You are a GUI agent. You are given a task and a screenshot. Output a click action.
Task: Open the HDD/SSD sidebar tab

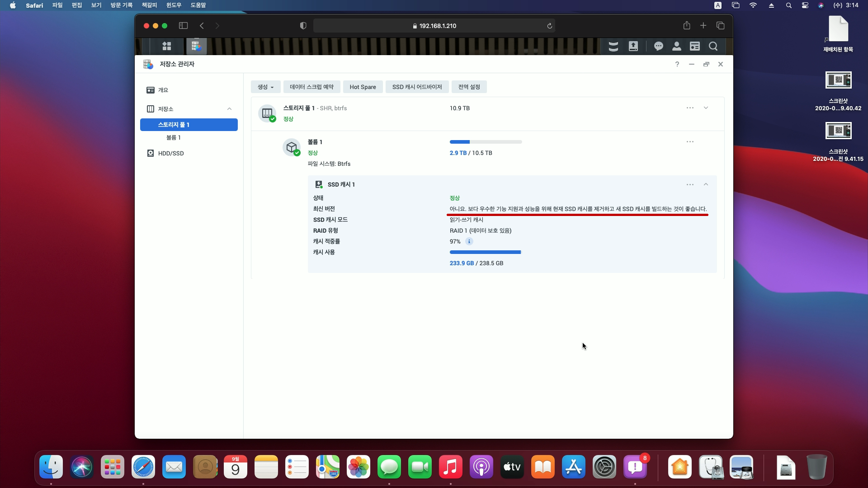(171, 153)
